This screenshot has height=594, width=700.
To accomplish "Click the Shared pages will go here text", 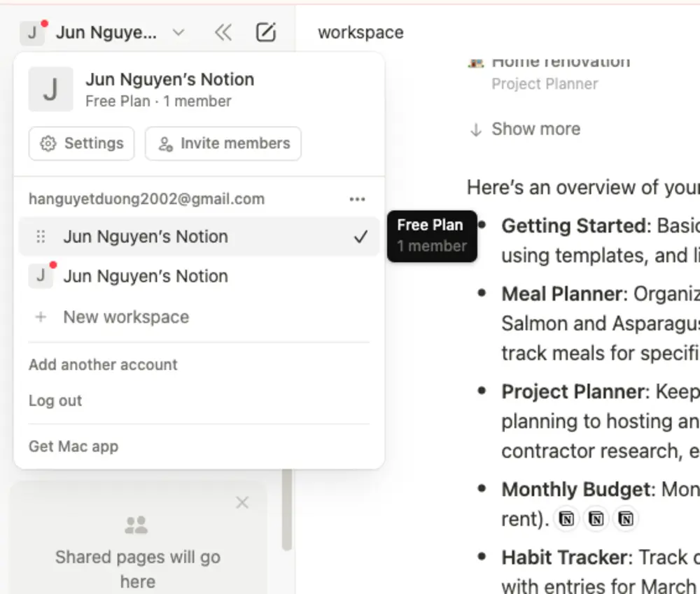I will click(x=138, y=569).
